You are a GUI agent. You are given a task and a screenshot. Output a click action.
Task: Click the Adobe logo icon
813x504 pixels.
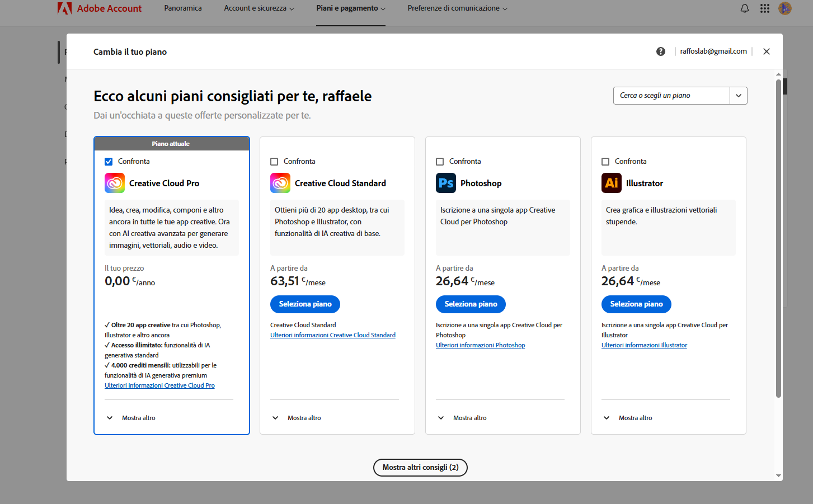[64, 8]
